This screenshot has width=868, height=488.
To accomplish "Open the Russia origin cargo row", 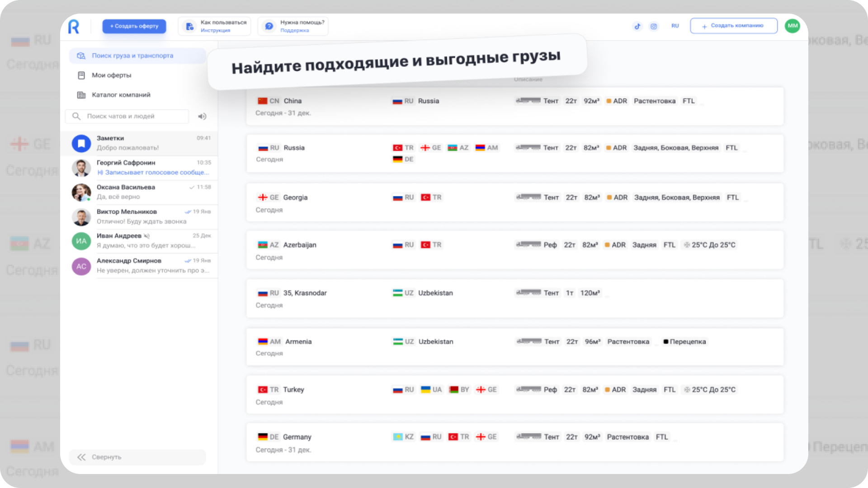I will tap(515, 154).
